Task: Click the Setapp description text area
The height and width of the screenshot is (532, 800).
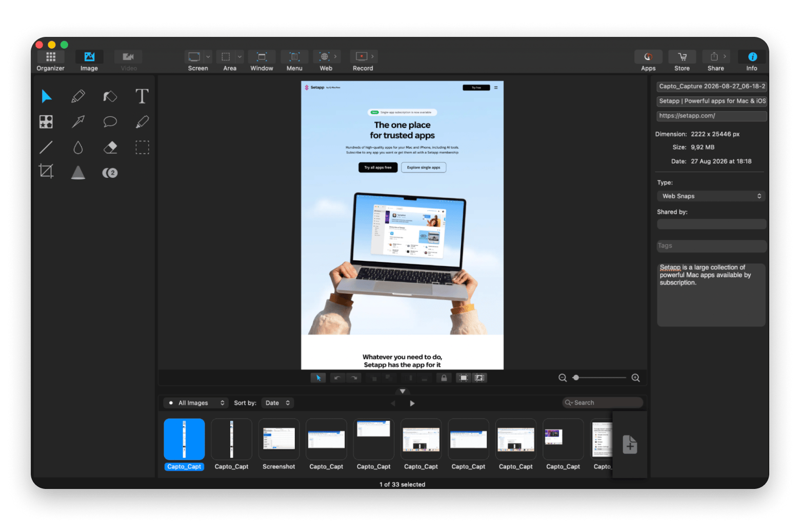Action: 711,295
